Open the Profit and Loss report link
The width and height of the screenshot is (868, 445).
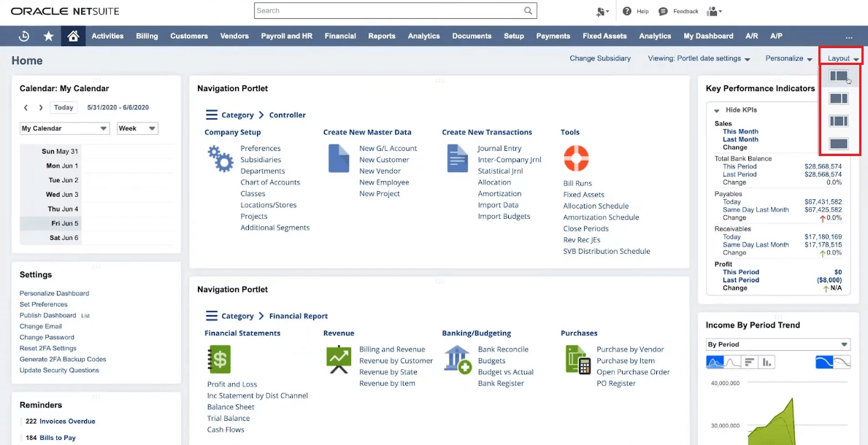[232, 383]
